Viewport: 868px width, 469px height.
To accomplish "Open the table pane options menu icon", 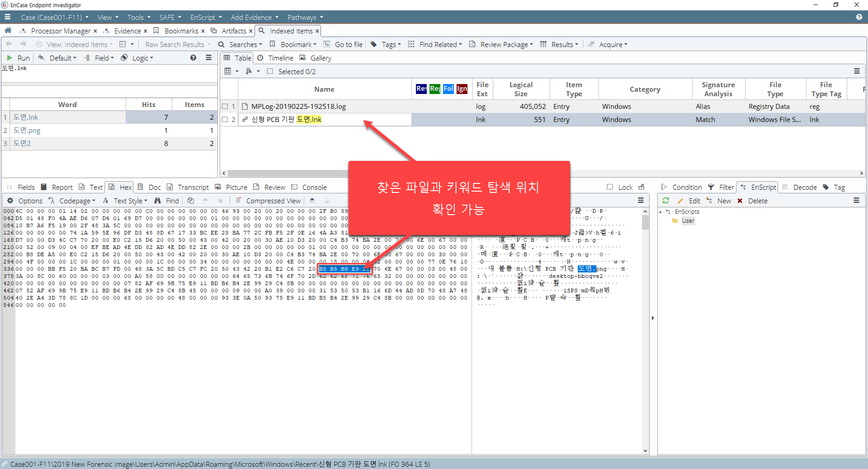I will pyautogui.click(x=857, y=71).
